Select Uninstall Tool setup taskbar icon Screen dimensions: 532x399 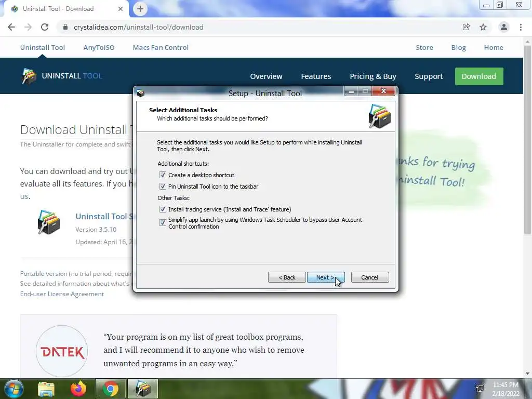(x=142, y=389)
